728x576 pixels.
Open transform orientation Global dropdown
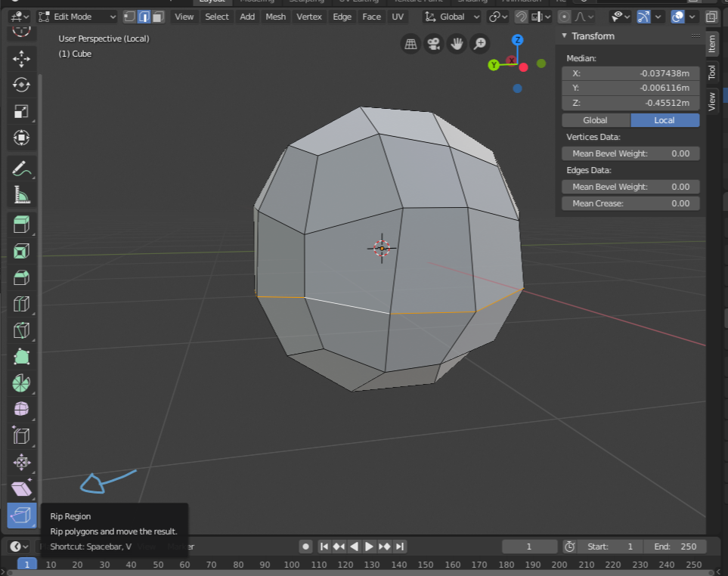[452, 17]
